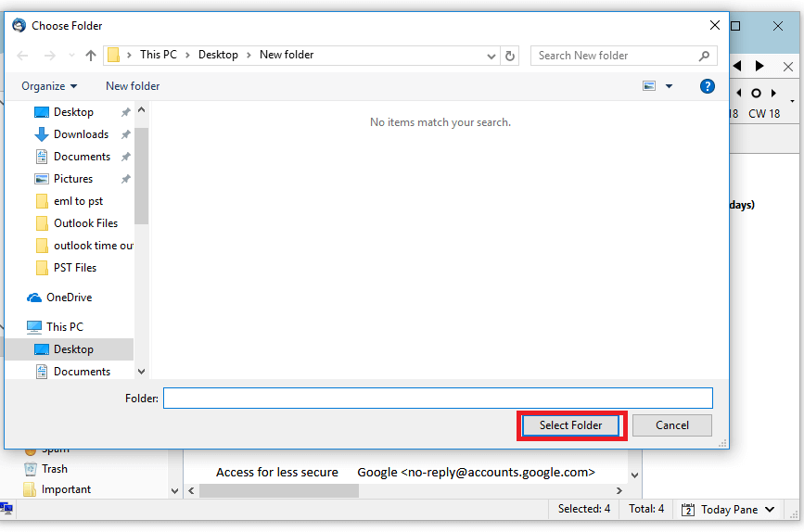This screenshot has height=532, width=804.
Task: Select Downloads in navigation pane
Action: [x=81, y=134]
